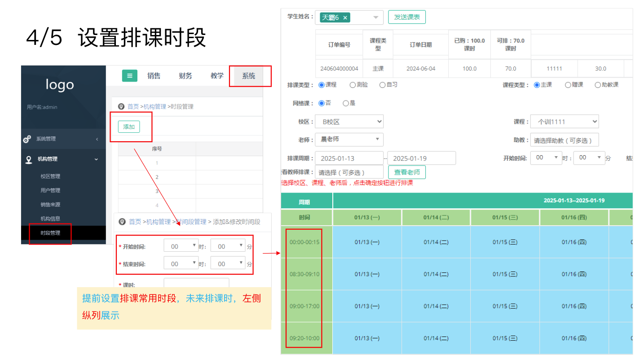
Task: Click the 09:20-10:00 time slot label
Action: (304, 338)
